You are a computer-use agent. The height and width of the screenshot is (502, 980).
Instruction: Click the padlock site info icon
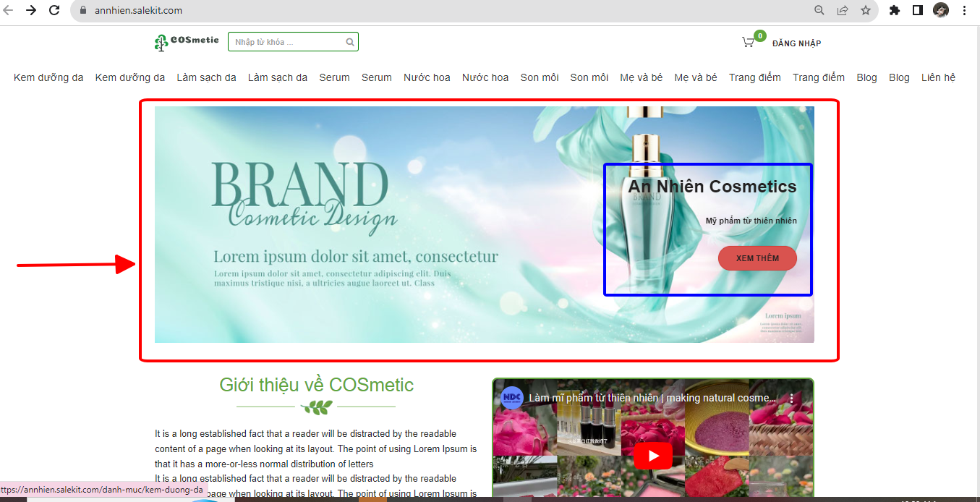tap(82, 11)
